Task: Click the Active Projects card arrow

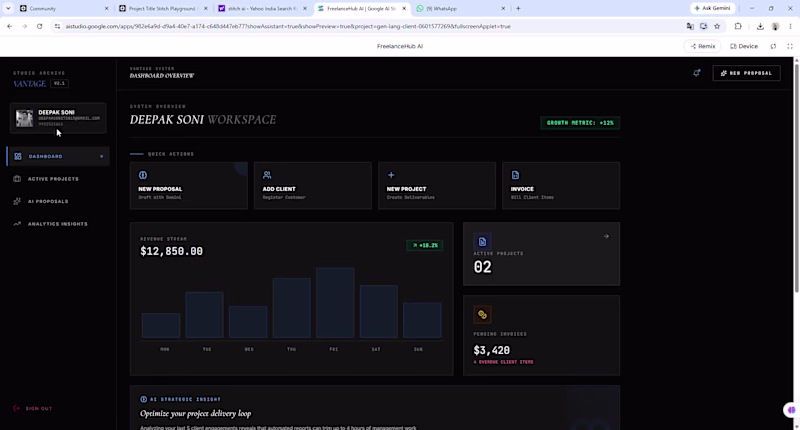Action: (606, 236)
